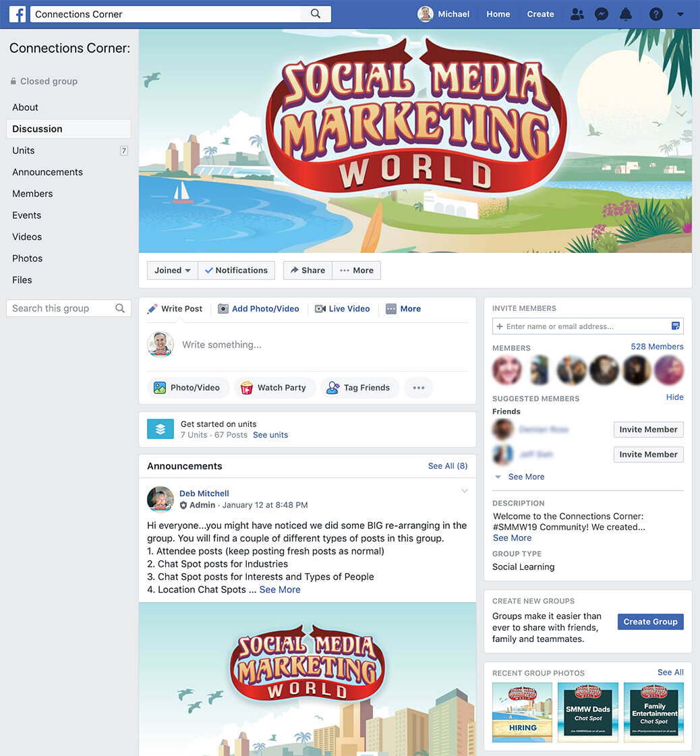
Task: Open the announcement post options chevron
Action: point(465,492)
